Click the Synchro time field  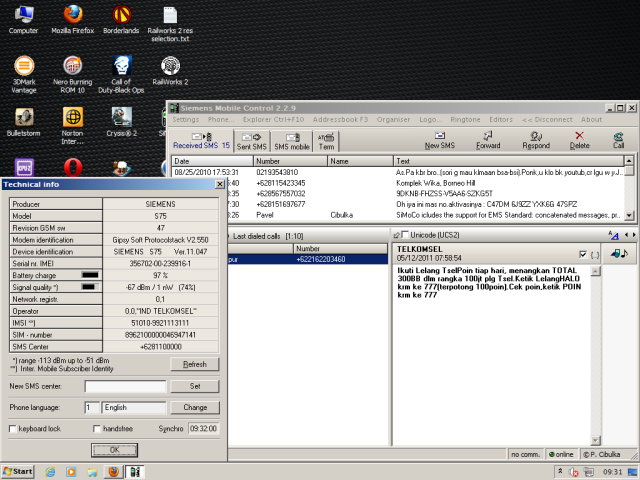[204, 429]
